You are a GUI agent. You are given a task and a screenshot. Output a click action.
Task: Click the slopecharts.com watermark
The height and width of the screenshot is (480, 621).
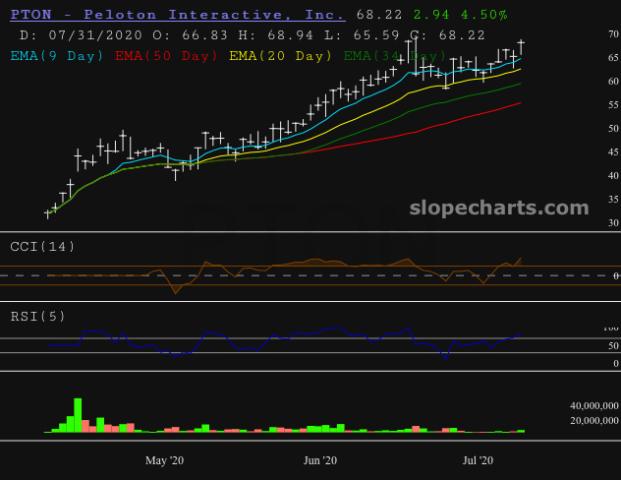(499, 208)
